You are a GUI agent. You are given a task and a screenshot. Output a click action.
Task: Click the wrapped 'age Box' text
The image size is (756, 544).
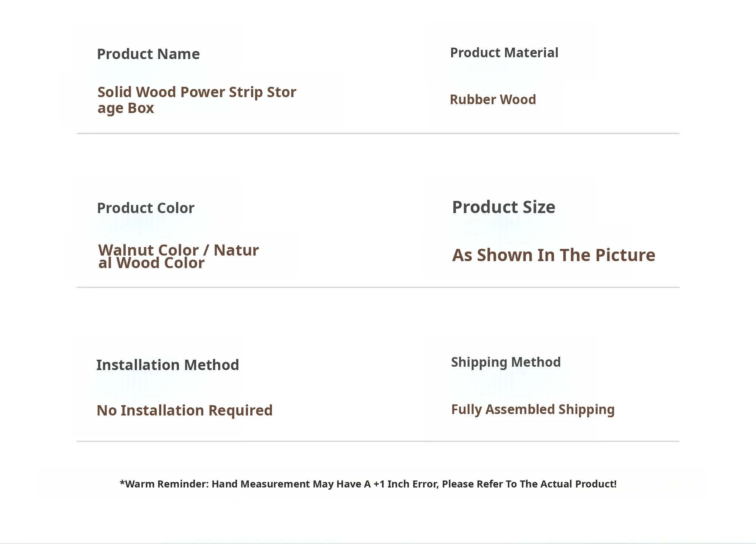pyautogui.click(x=126, y=108)
